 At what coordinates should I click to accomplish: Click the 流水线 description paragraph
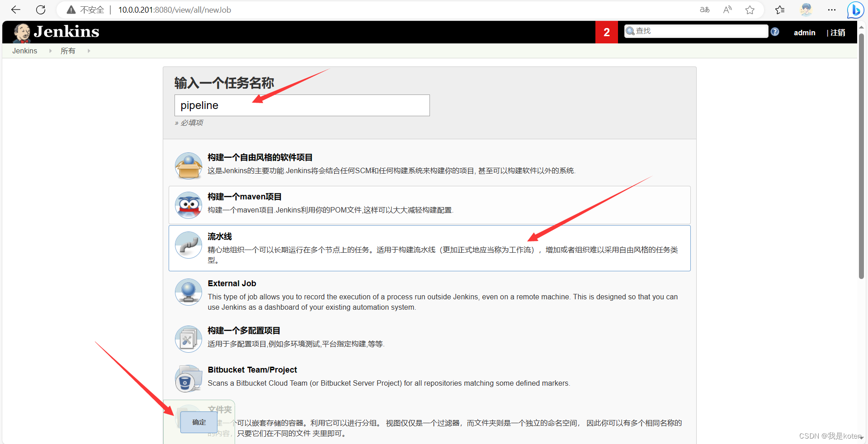pos(443,255)
